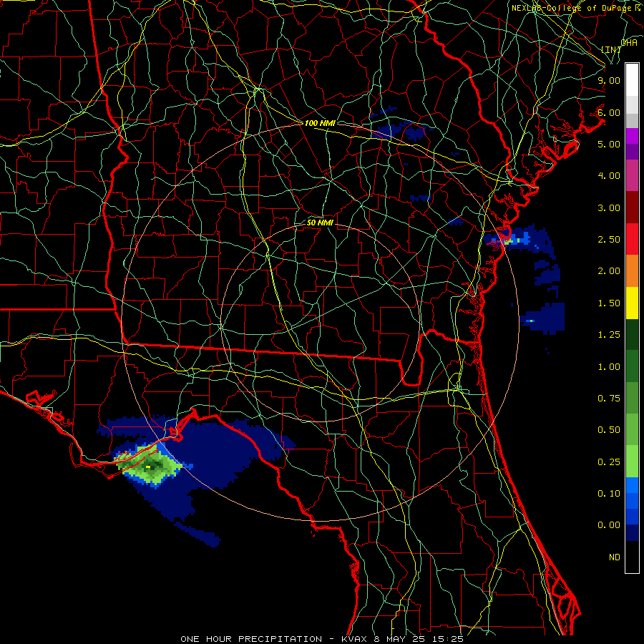Click the ND legend label
Image resolution: width=644 pixels, height=644 pixels.
pos(615,557)
